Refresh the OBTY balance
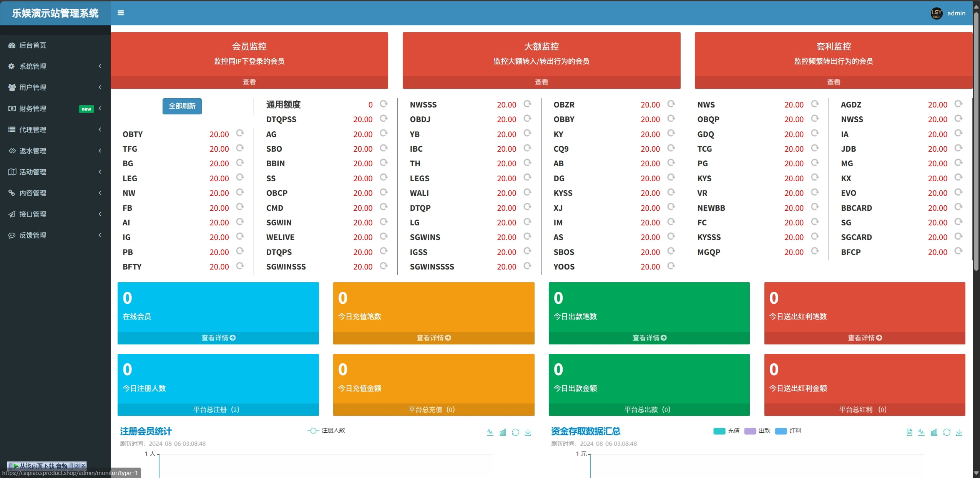Screen dimensions: 980x478 [x=240, y=133]
